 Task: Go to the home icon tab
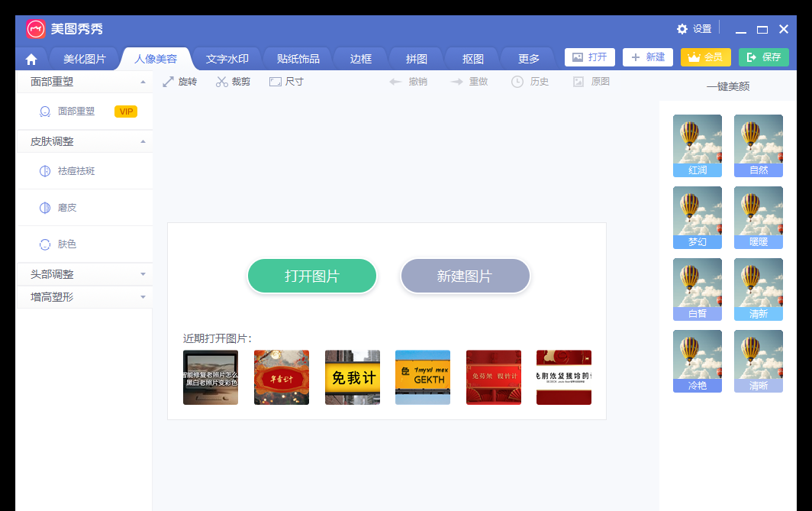(x=31, y=60)
